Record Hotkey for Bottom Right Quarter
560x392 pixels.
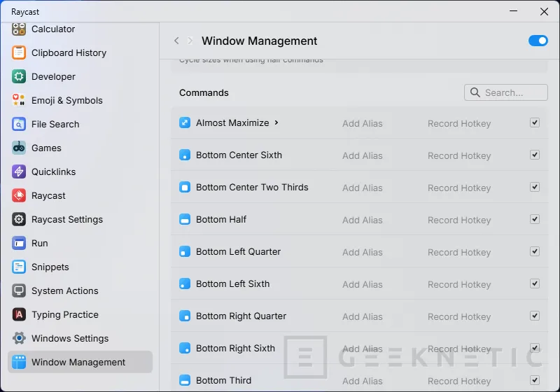point(459,316)
